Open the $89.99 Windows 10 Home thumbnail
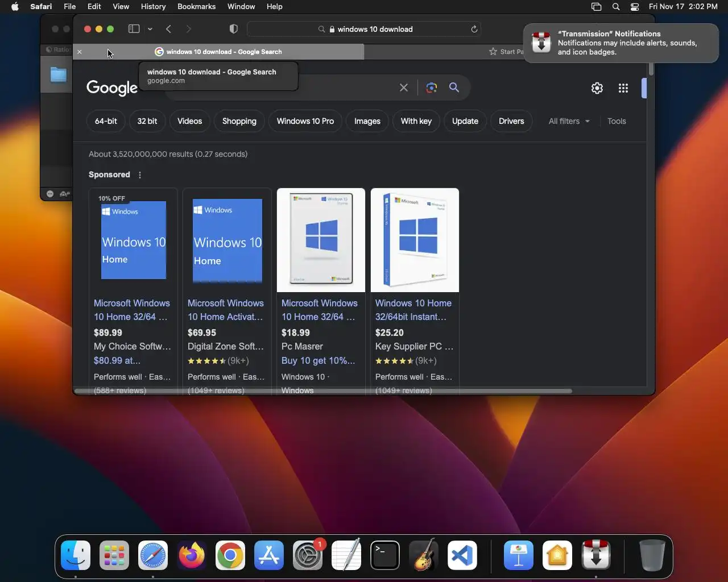Viewport: 728px width, 582px height. [133, 240]
